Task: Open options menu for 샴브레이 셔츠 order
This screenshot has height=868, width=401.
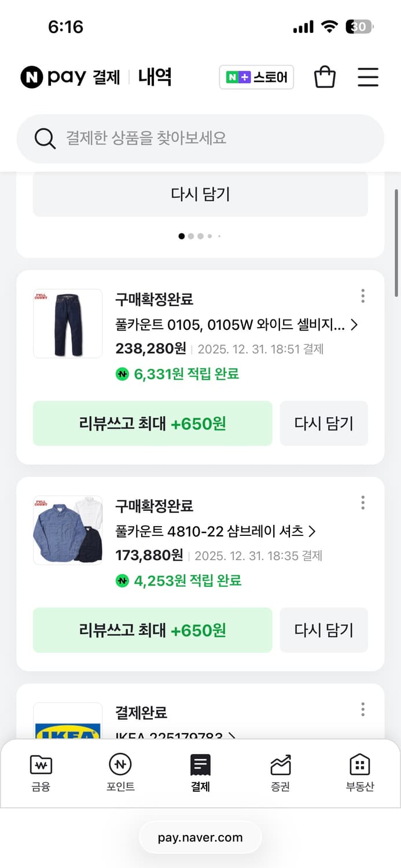Action: 363,503
